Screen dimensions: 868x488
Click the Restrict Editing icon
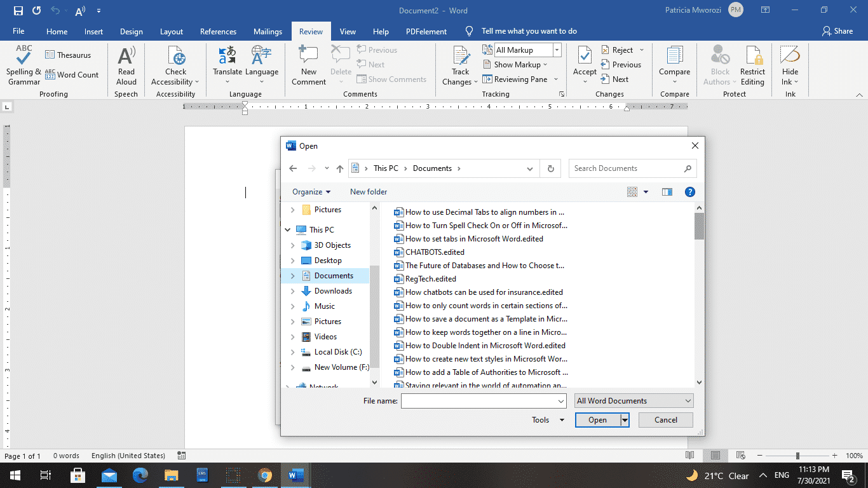(x=752, y=67)
